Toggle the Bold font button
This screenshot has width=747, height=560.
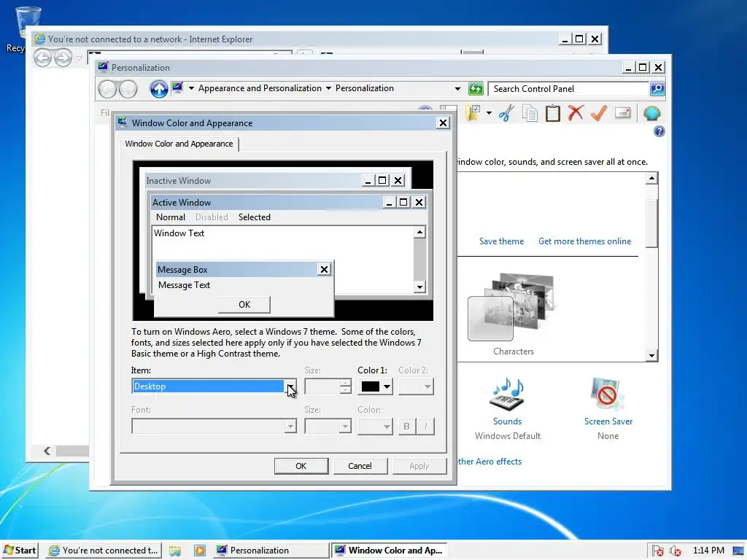[x=406, y=426]
